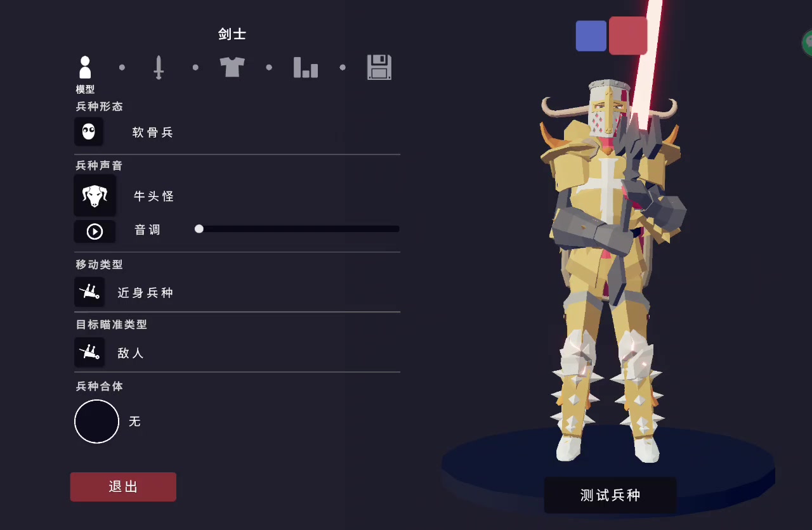Click the save floppy disk icon
This screenshot has height=530, width=812.
click(x=379, y=67)
